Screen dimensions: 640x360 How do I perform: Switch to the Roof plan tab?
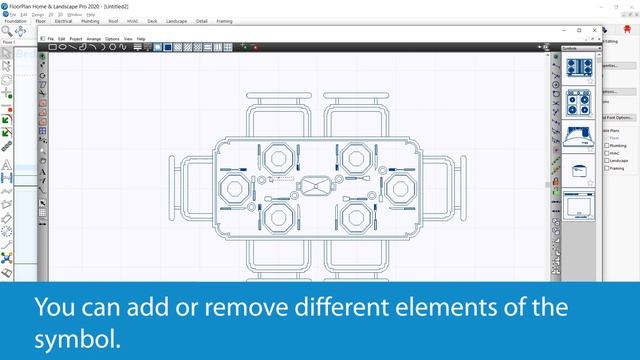point(113,21)
